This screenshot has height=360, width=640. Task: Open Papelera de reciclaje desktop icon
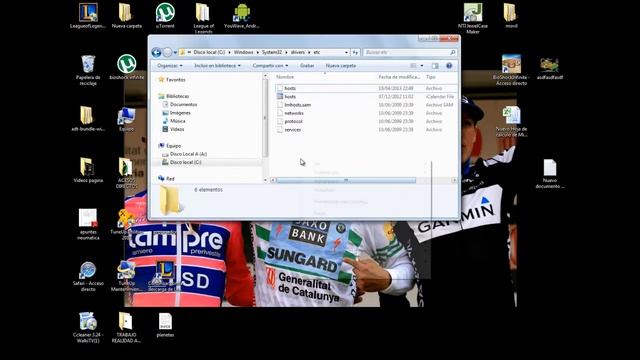point(88,70)
